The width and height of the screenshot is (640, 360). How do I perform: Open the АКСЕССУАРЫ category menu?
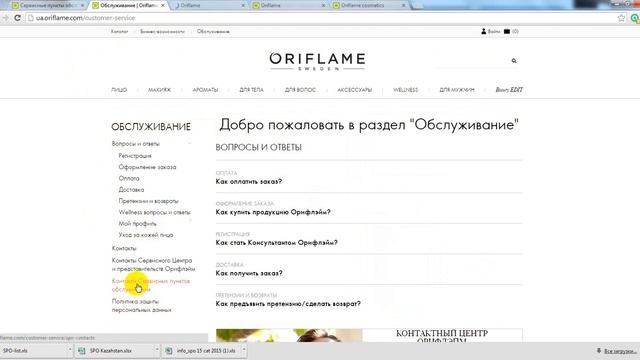click(x=355, y=90)
